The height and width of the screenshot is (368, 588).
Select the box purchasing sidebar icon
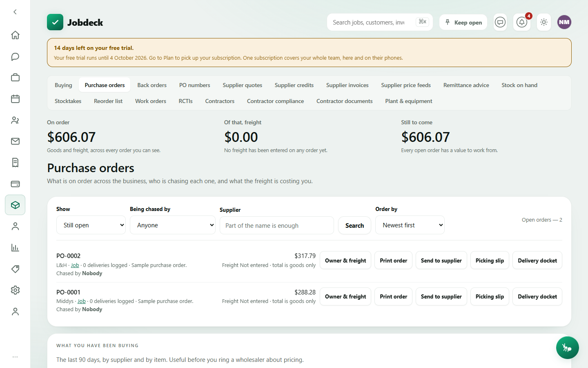click(x=15, y=205)
